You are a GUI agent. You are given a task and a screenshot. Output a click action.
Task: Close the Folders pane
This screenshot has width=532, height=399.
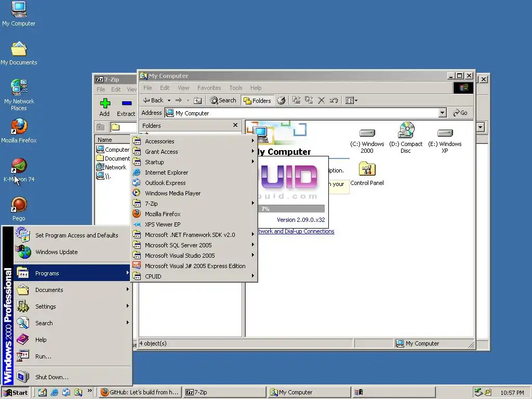(235, 125)
